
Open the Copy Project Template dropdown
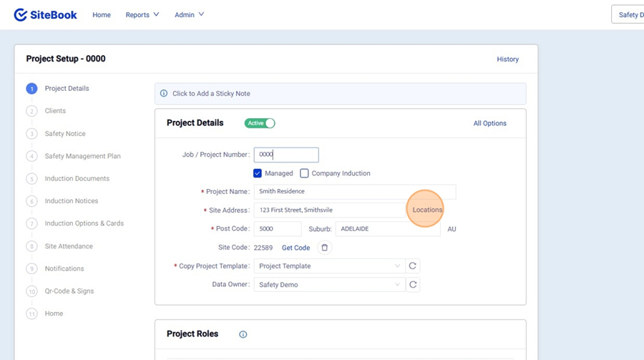329,266
